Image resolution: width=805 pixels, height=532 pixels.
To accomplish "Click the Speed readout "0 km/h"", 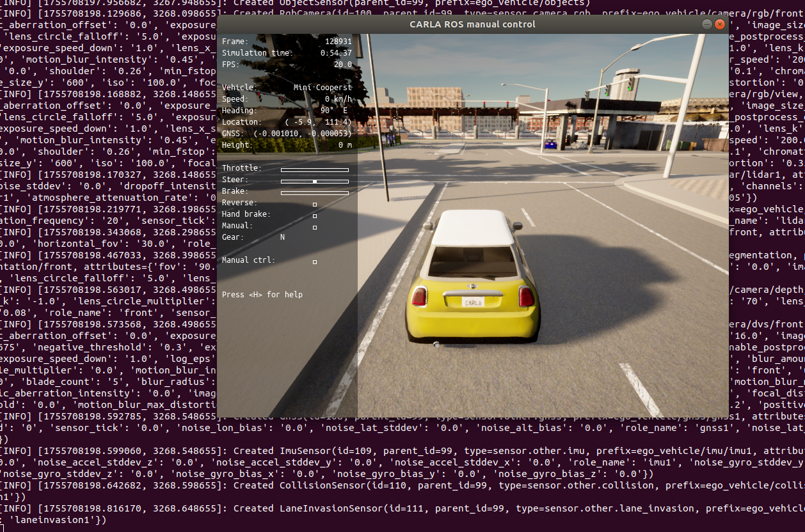I will pos(338,99).
